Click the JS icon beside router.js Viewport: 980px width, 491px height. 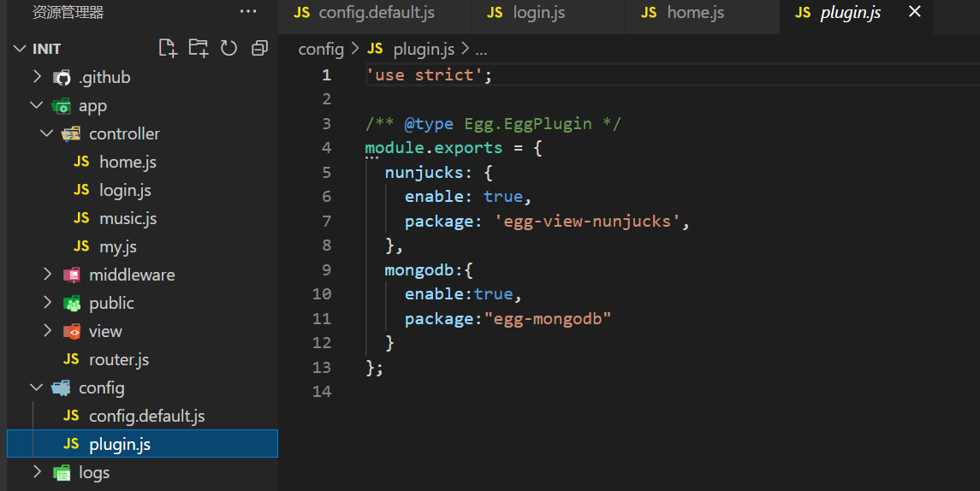coord(71,359)
